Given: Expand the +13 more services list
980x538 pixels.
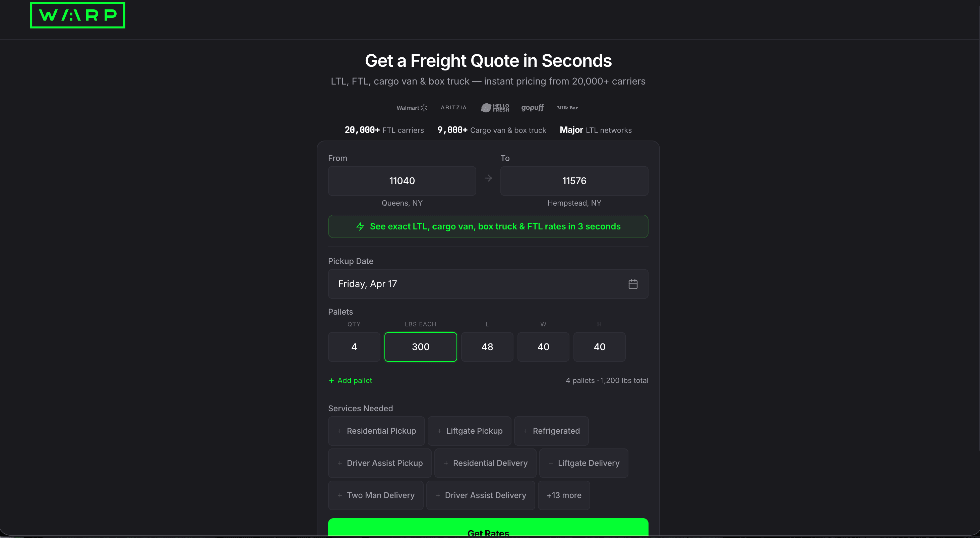Looking at the screenshot, I should point(564,495).
